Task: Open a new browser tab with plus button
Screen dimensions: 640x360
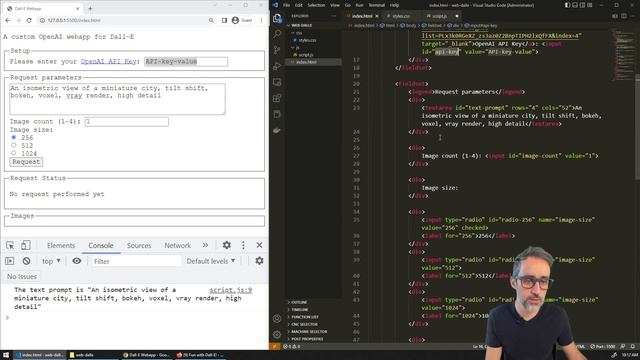Action: 90,8
